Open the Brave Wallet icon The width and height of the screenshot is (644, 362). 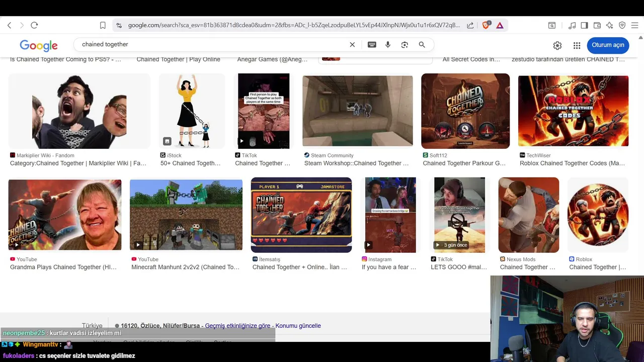[x=597, y=25]
